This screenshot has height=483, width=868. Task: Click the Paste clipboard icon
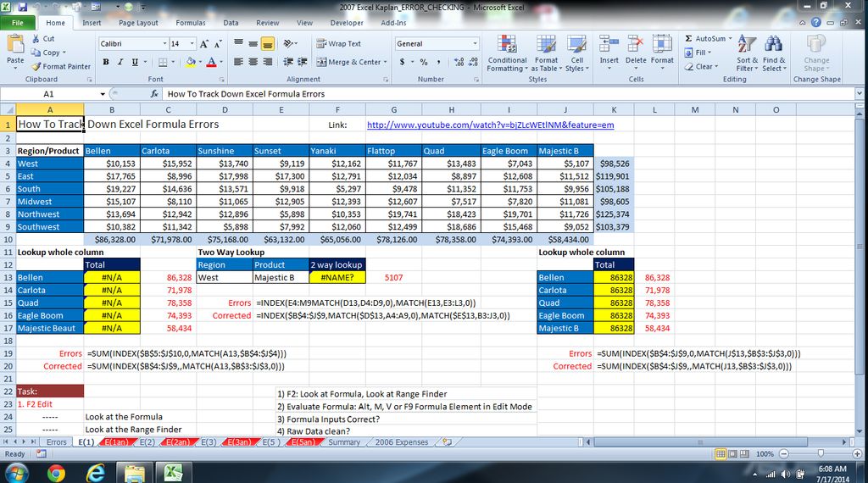point(15,43)
